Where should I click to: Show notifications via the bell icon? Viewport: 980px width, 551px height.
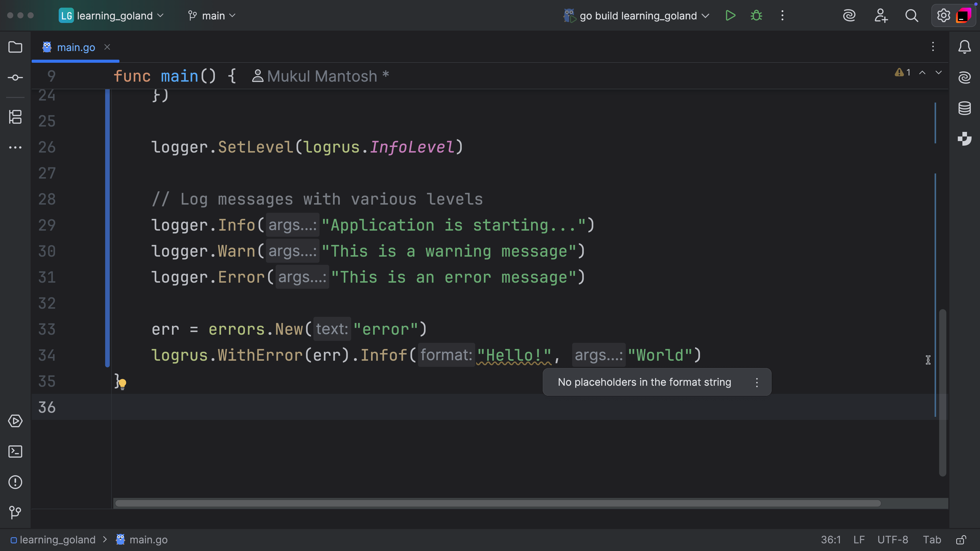(x=965, y=47)
